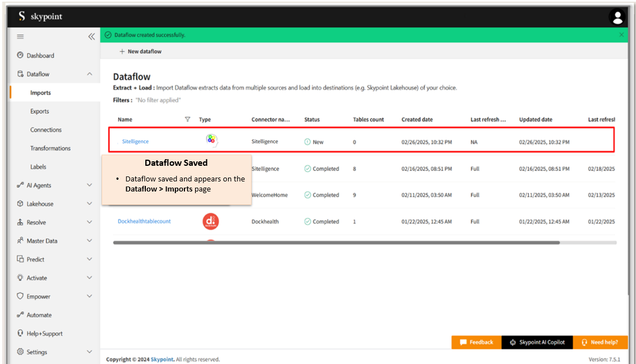Expand the Master Data section
The width and height of the screenshot is (636, 364).
coord(89,241)
